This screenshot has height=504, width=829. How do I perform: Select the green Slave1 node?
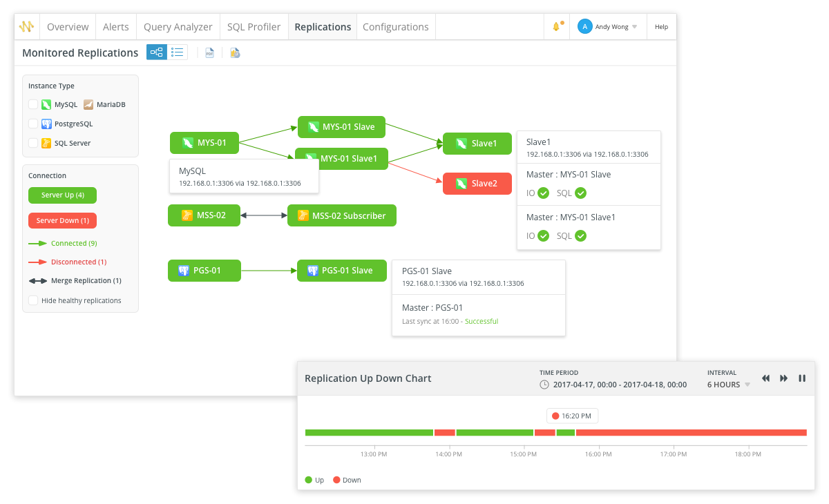click(477, 143)
